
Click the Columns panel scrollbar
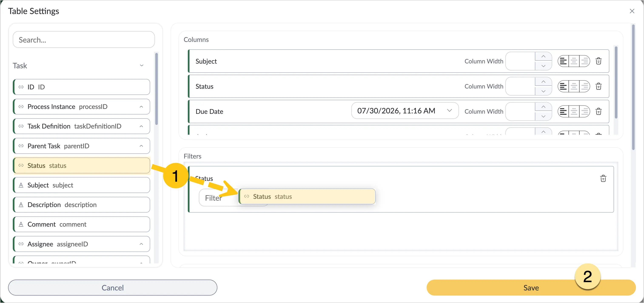tap(616, 82)
